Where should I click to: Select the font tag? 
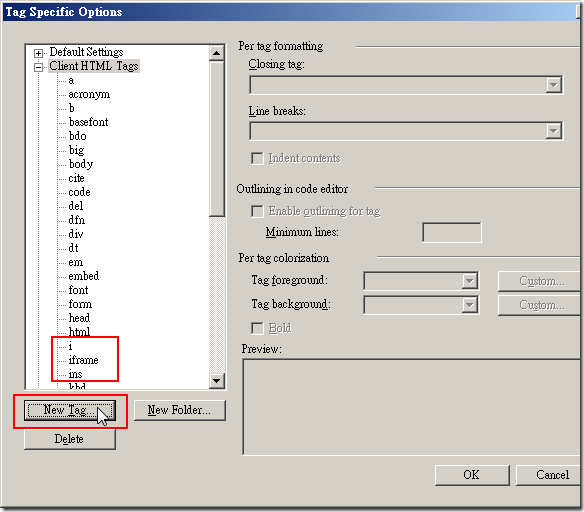point(78,290)
